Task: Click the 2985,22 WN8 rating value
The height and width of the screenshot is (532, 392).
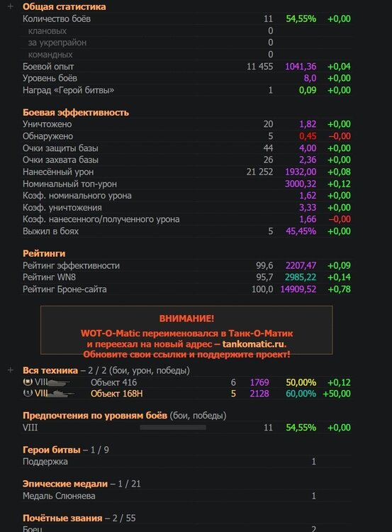Action: point(301,277)
